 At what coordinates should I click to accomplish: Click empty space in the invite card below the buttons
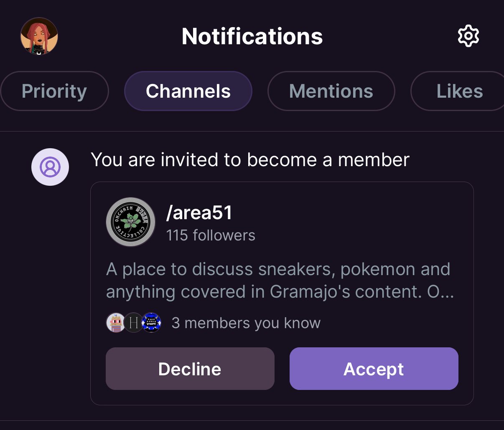[282, 397]
